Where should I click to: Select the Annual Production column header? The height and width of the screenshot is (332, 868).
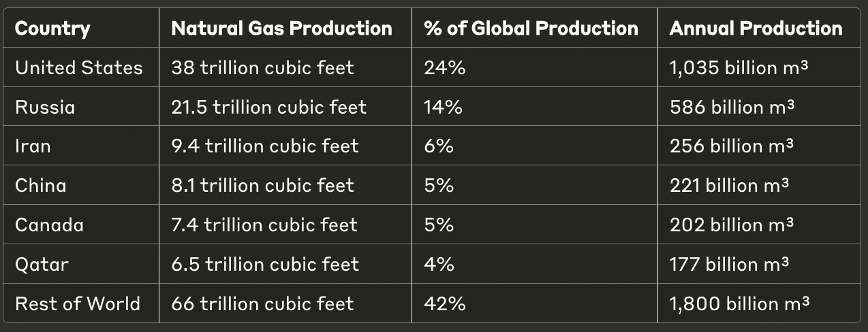[x=756, y=29]
